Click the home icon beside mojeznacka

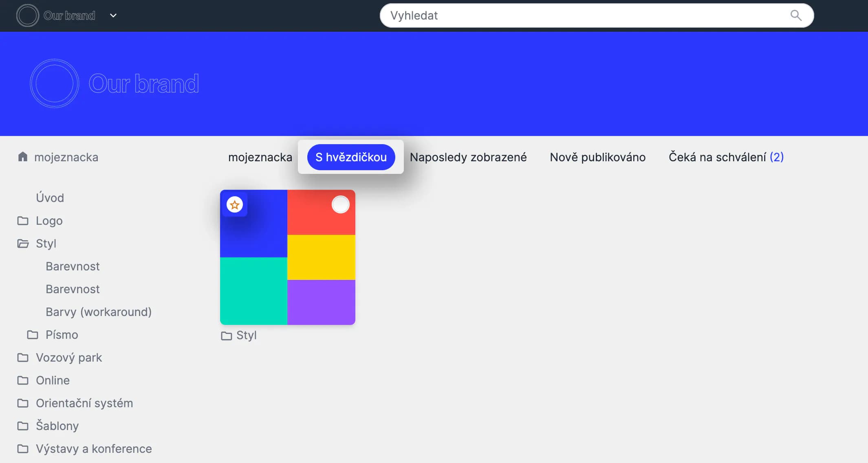23,157
